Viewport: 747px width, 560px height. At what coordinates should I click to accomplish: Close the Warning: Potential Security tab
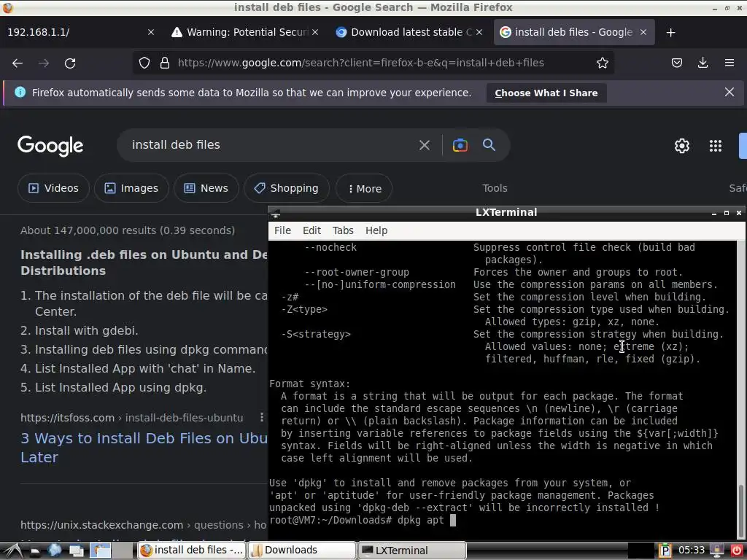point(315,32)
